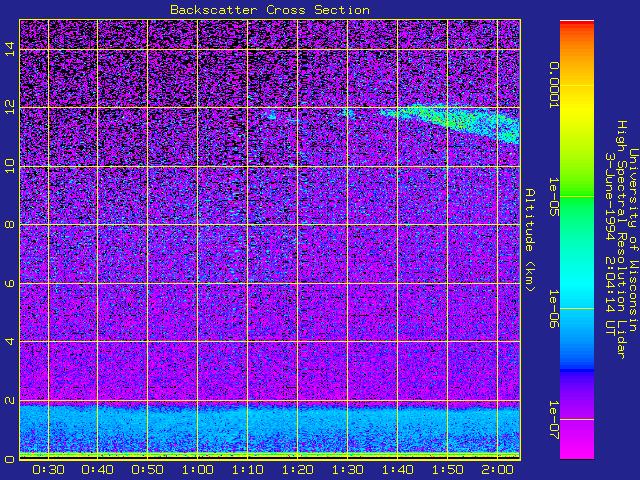Click the 1:40 time axis label
640x480 pixels.
click(397, 470)
